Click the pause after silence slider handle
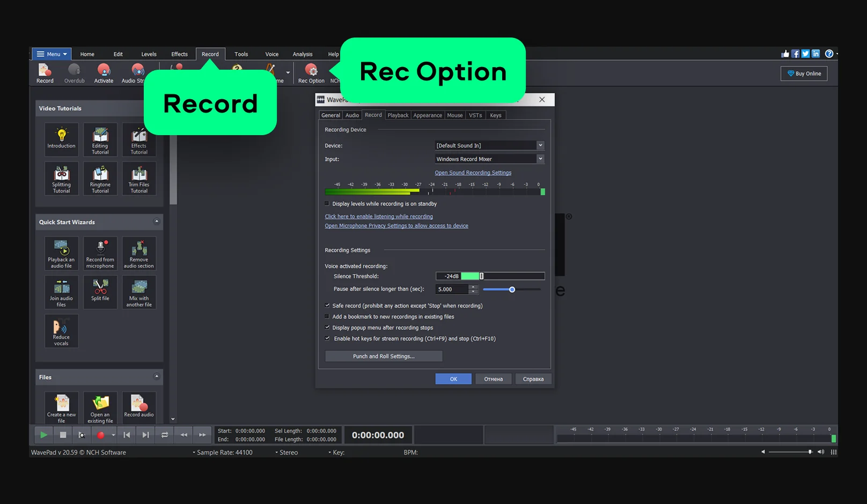Image resolution: width=867 pixels, height=504 pixels. coord(512,290)
